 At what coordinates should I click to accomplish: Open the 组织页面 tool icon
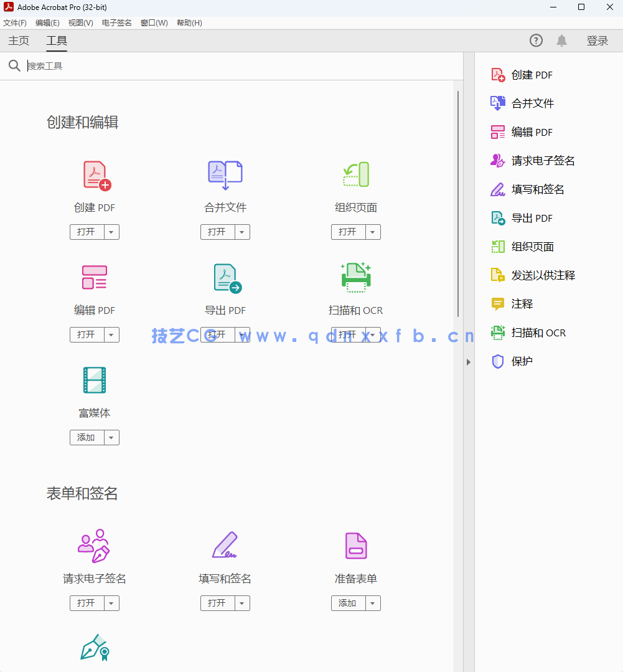[355, 174]
